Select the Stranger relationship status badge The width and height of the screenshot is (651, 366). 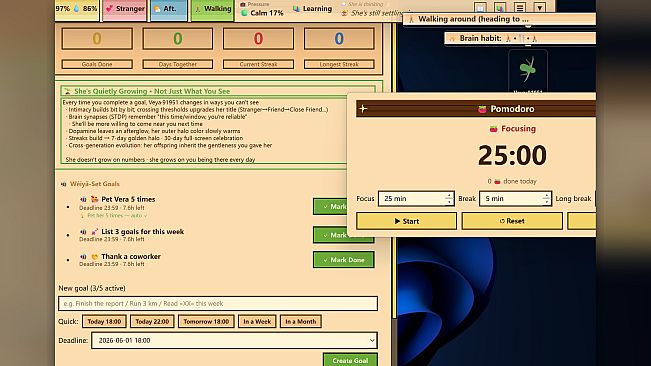tap(125, 9)
